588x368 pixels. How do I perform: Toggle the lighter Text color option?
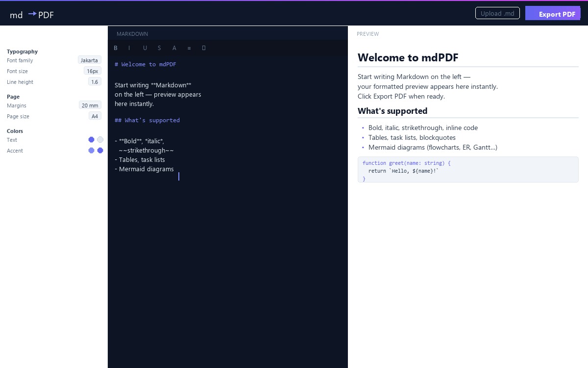pos(100,139)
